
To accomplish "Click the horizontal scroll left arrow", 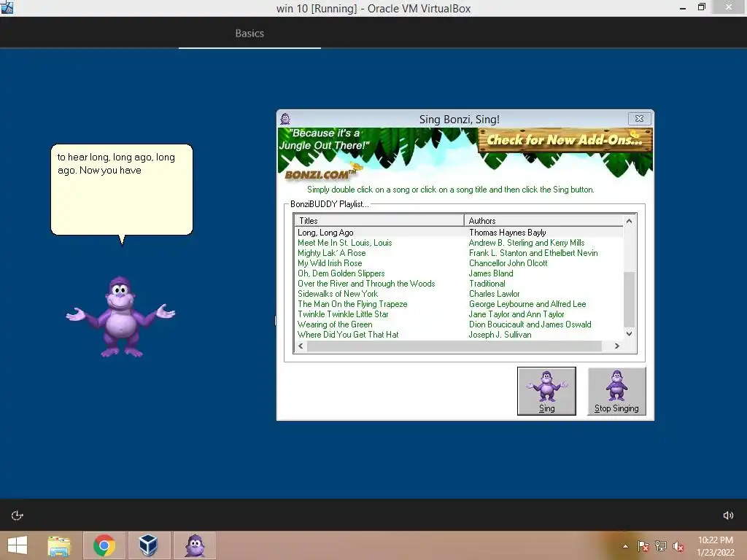I will (301, 346).
